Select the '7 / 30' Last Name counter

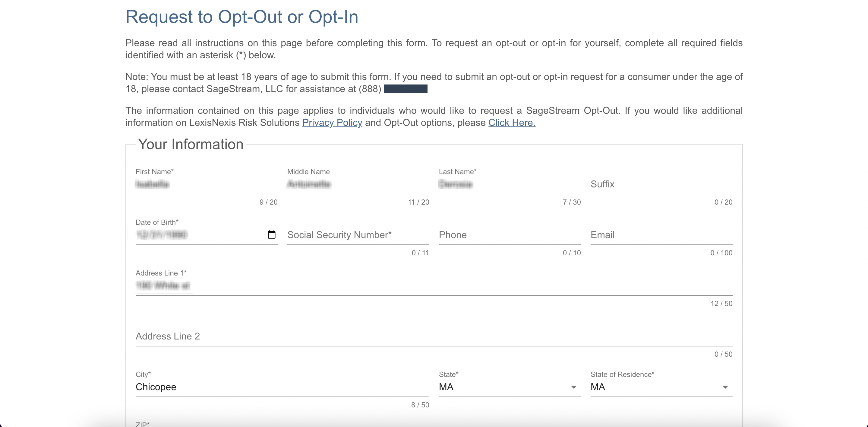tap(571, 202)
